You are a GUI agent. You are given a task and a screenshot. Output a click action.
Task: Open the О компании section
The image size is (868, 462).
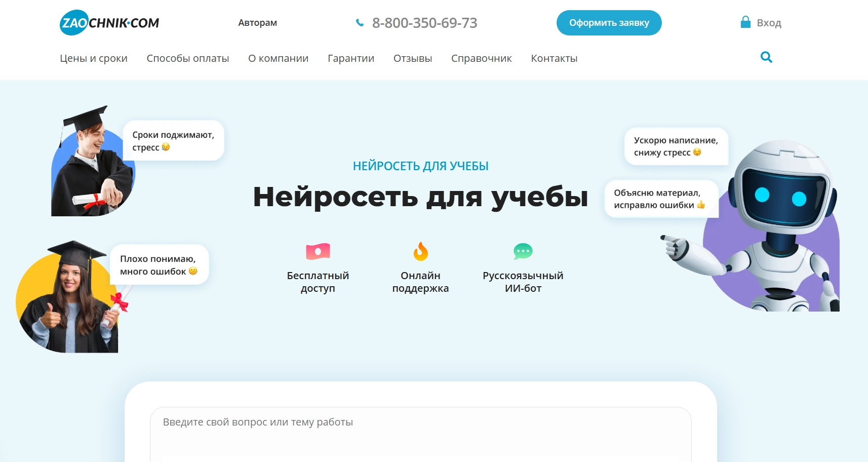278,58
